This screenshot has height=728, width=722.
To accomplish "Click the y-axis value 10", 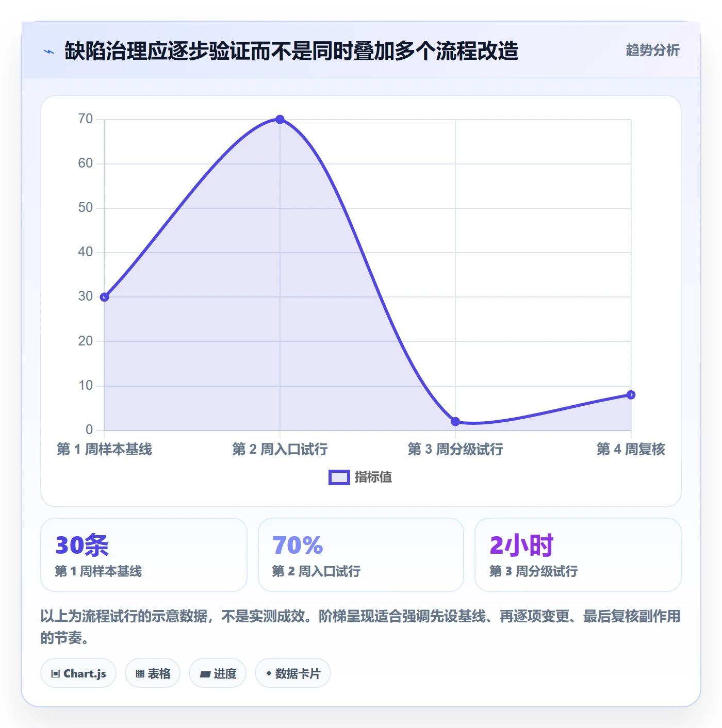I will click(86, 386).
